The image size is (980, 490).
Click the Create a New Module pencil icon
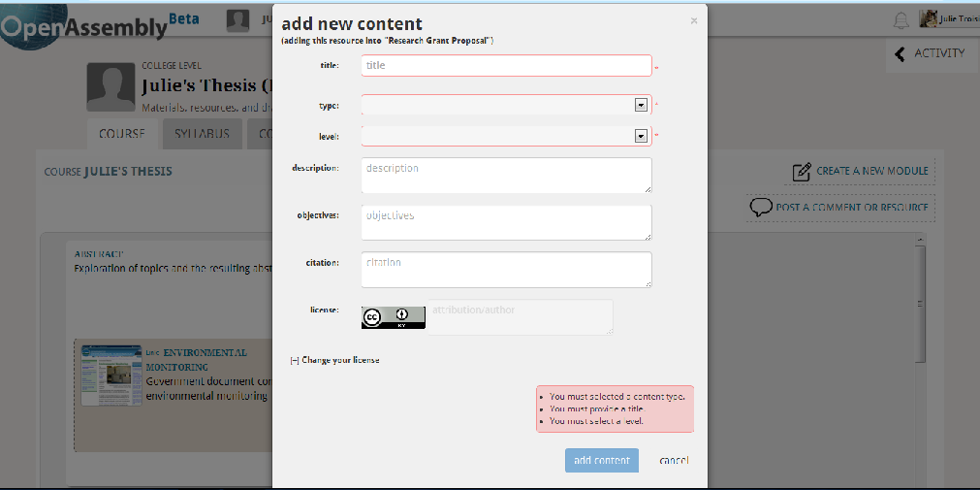click(802, 172)
